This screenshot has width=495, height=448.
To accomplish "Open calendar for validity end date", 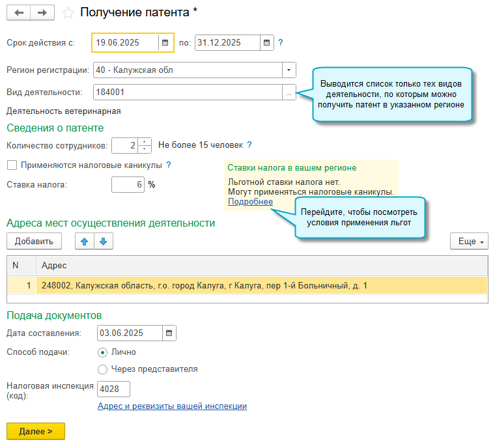I will 267,43.
